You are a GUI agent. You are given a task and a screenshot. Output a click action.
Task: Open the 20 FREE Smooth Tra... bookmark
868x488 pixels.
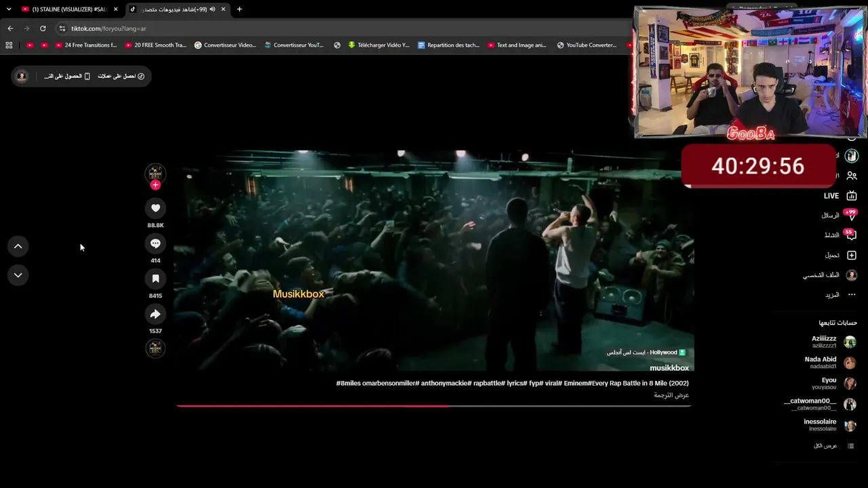[x=156, y=45]
